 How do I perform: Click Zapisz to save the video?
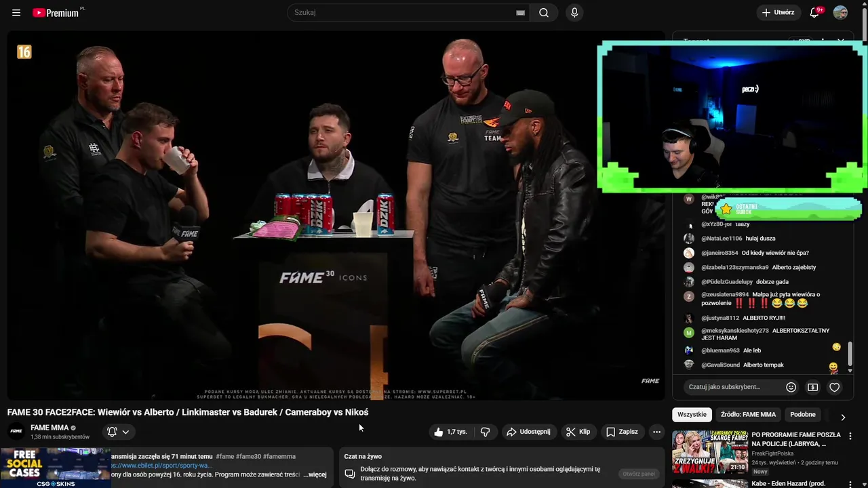tap(622, 432)
